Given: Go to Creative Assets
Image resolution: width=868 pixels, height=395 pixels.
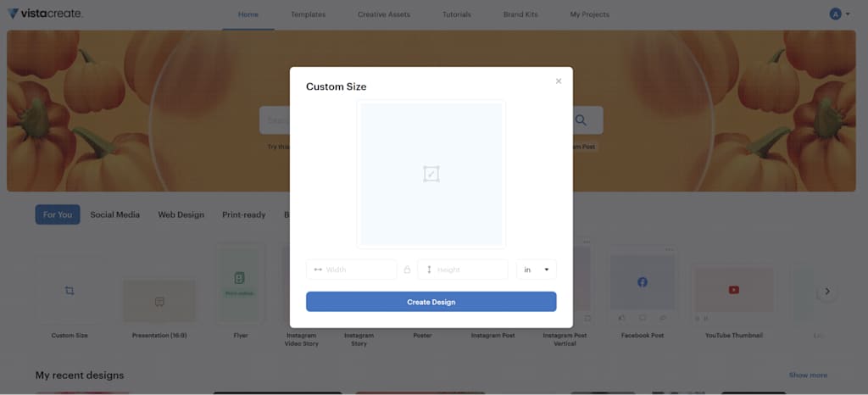Looking at the screenshot, I should [x=384, y=14].
